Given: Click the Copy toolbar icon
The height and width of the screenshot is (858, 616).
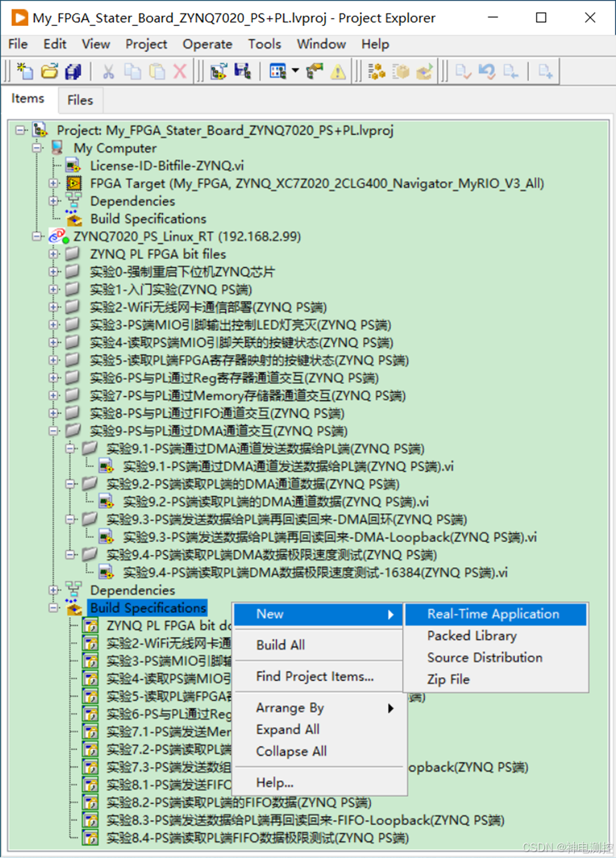Looking at the screenshot, I should pos(132,71).
